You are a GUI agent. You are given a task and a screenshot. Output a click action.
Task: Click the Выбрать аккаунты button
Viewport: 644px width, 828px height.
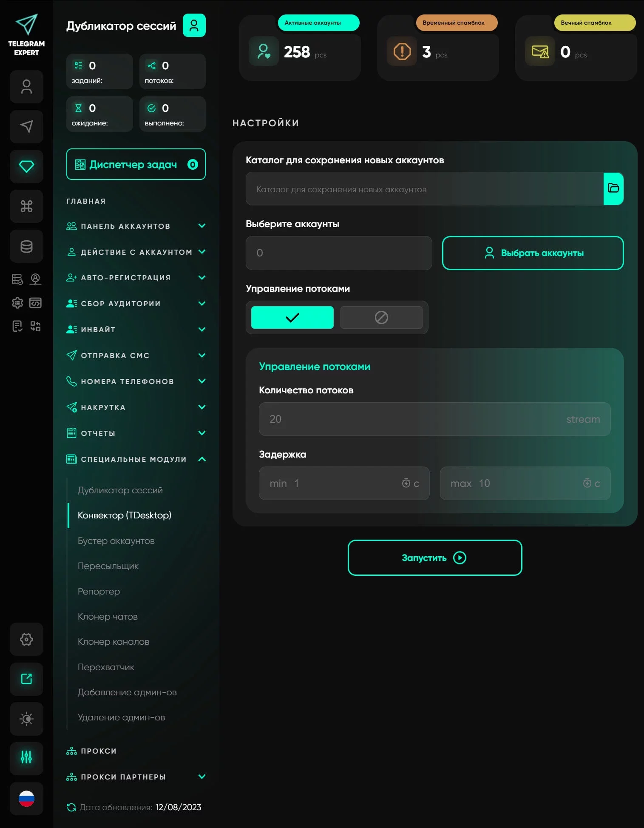click(x=533, y=253)
